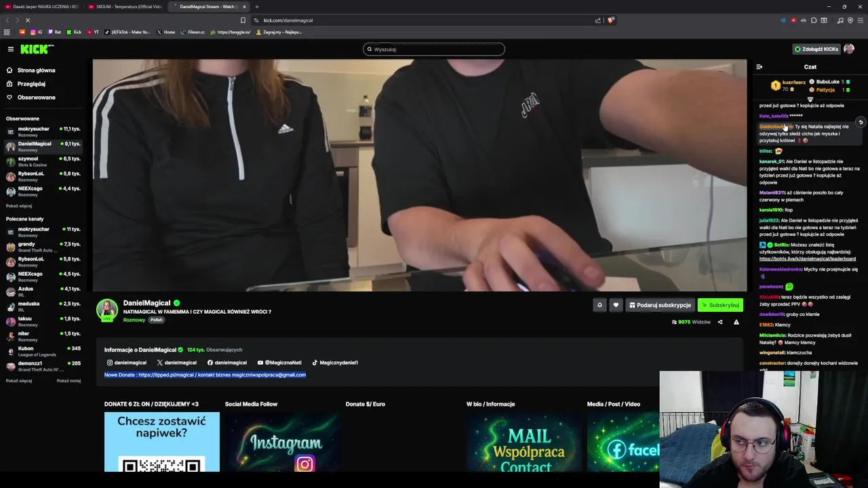Screen dimensions: 868x488
Task: Click the reply icon on Goldmitsu message
Action: (x=861, y=123)
